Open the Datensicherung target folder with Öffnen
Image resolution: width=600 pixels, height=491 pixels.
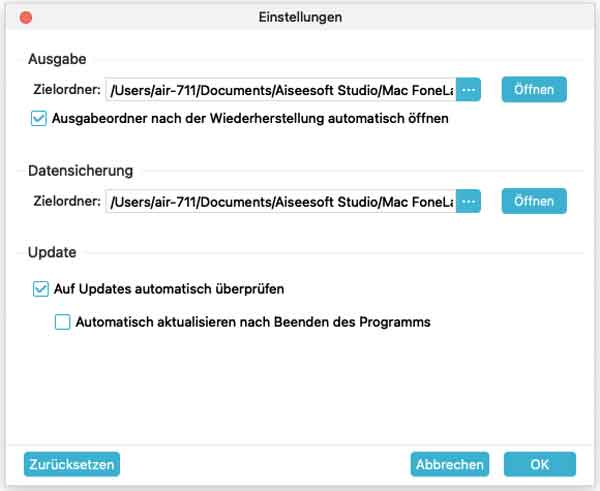point(534,201)
